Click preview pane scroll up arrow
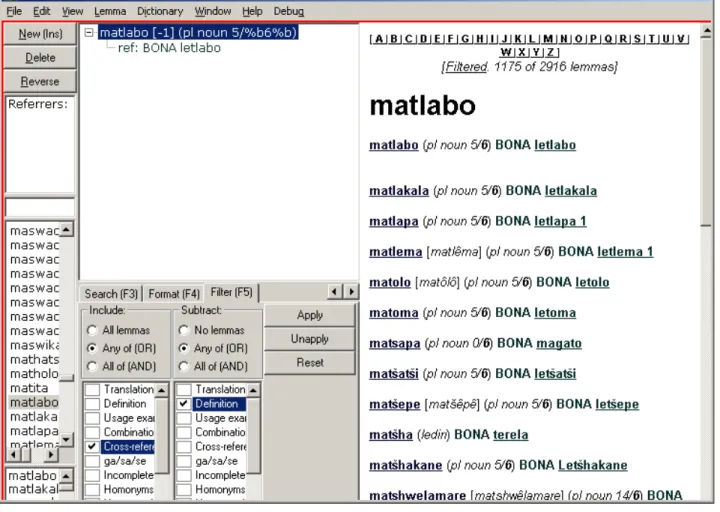This screenshot has height=512, width=720. coord(706,31)
